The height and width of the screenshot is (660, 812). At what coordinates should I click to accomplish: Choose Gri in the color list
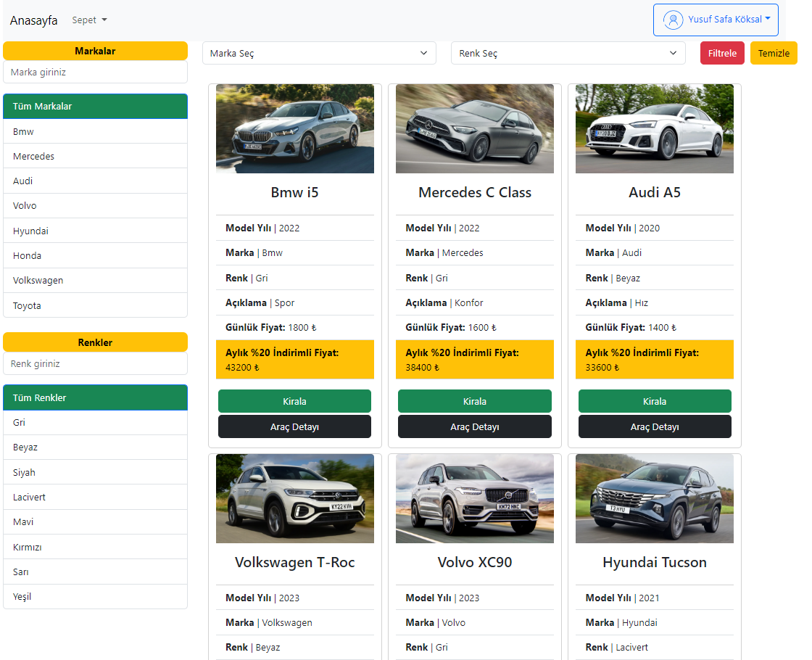click(x=95, y=422)
